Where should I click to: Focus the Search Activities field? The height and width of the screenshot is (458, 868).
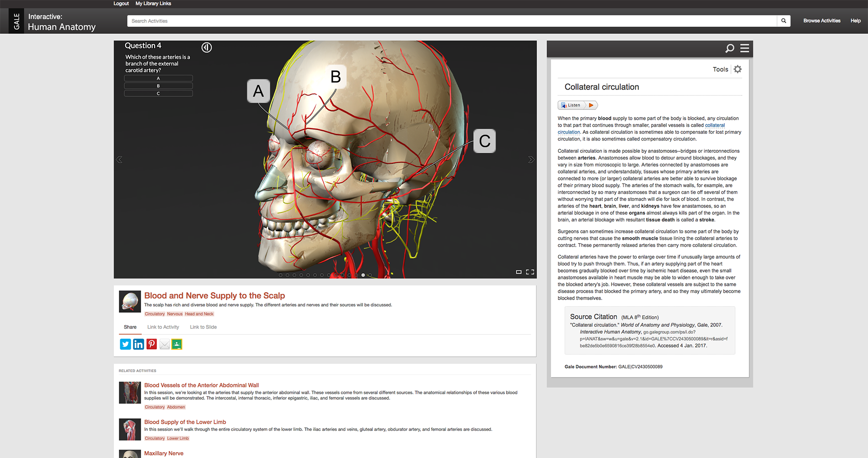coord(452,21)
